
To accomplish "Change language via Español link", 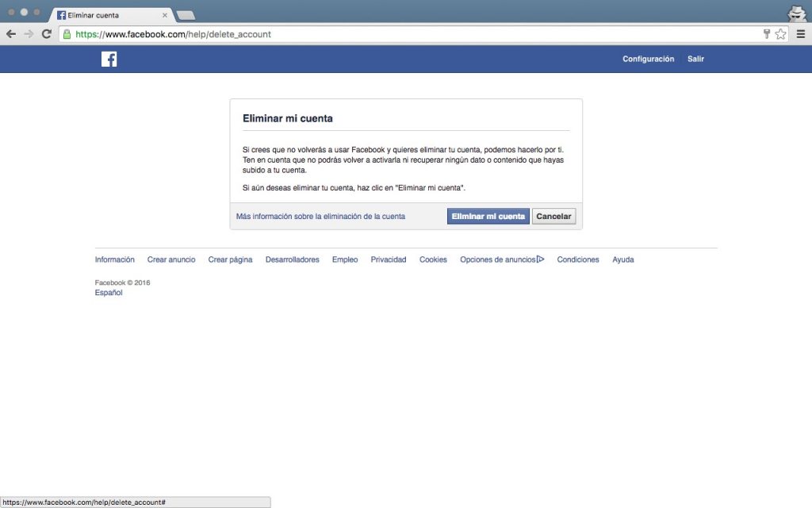I will point(109,293).
